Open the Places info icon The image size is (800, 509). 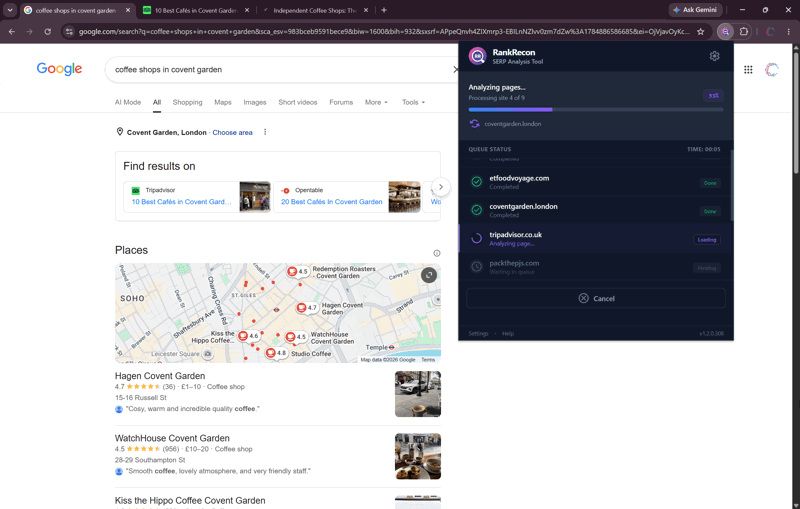click(x=437, y=253)
